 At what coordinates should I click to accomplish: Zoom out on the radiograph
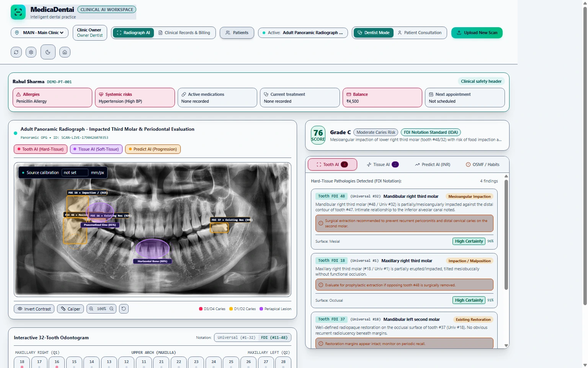click(x=111, y=309)
